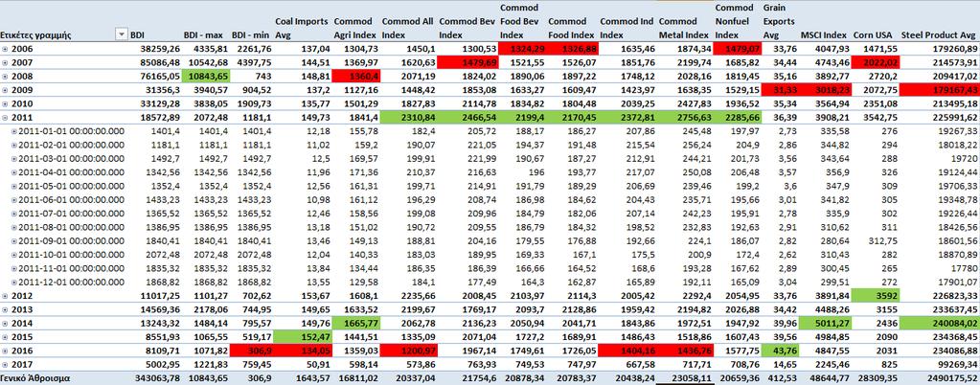Screen dimensions: 980x385
Task: Select the BDI - max column header
Action: coord(203,35)
